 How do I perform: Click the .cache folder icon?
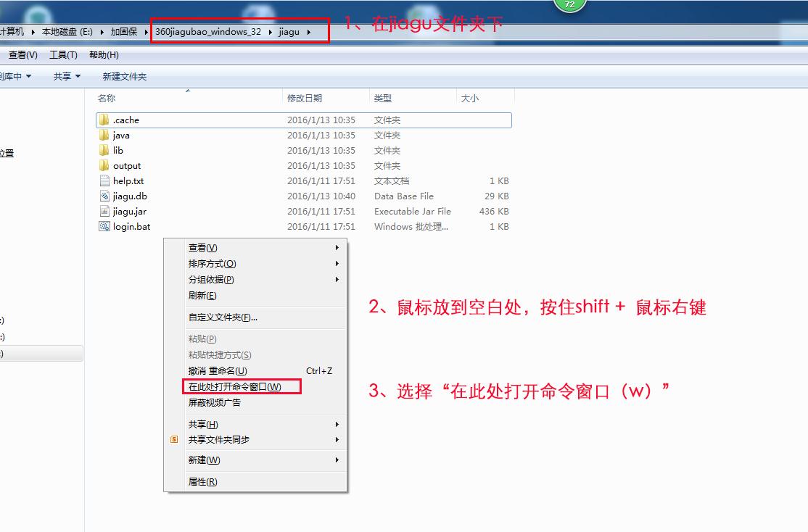pyautogui.click(x=104, y=120)
